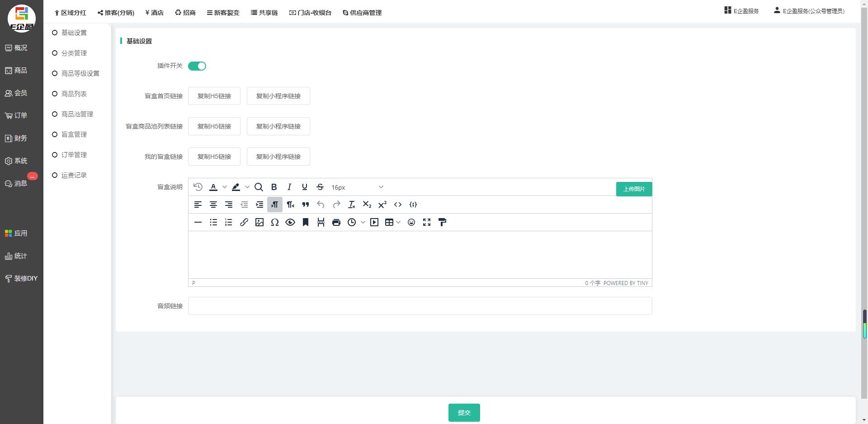Toggle the editor preview eye icon
The height and width of the screenshot is (424, 868).
click(290, 222)
